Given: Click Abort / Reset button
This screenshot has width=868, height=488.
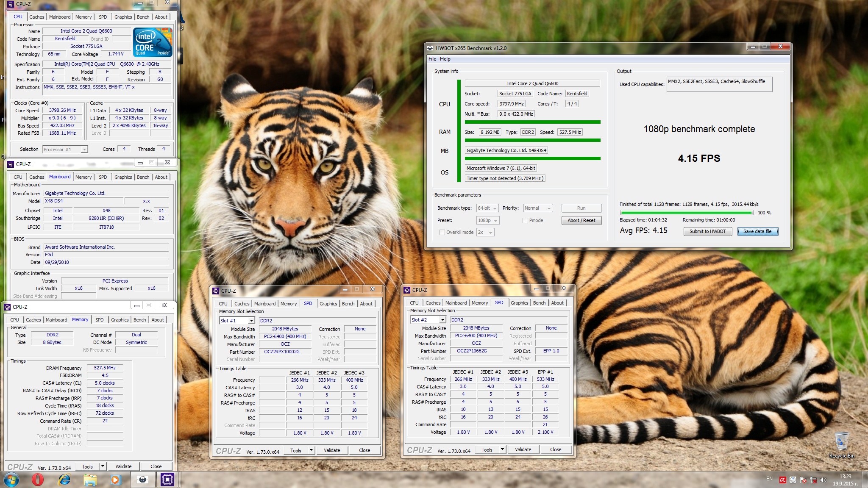Looking at the screenshot, I should [581, 220].
